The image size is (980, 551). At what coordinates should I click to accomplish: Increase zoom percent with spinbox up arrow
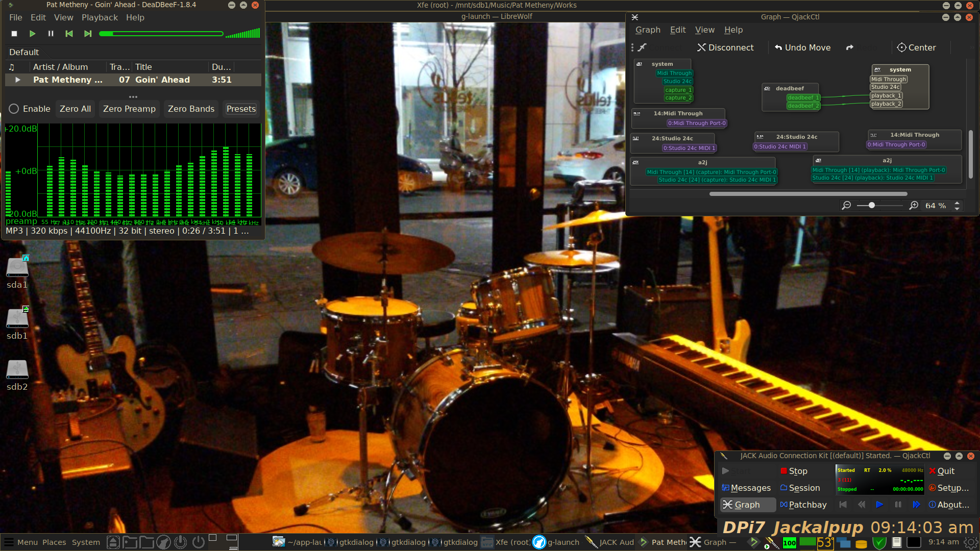tap(957, 203)
